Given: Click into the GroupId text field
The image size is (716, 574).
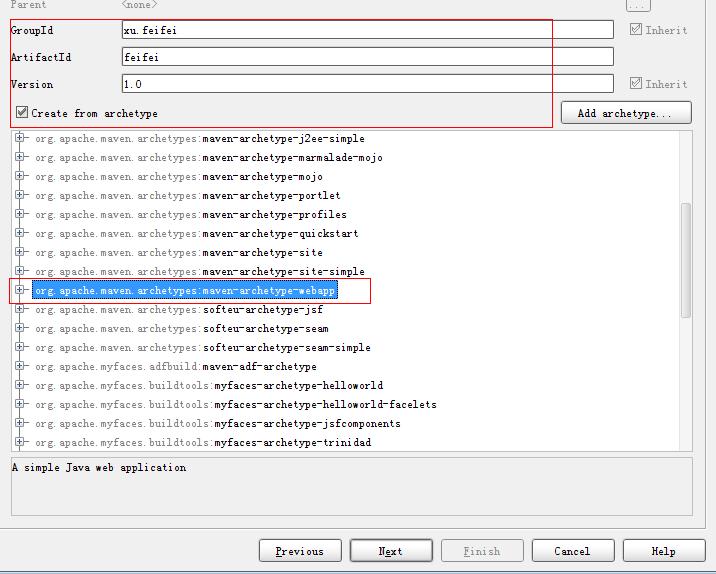Looking at the screenshot, I should 367,30.
